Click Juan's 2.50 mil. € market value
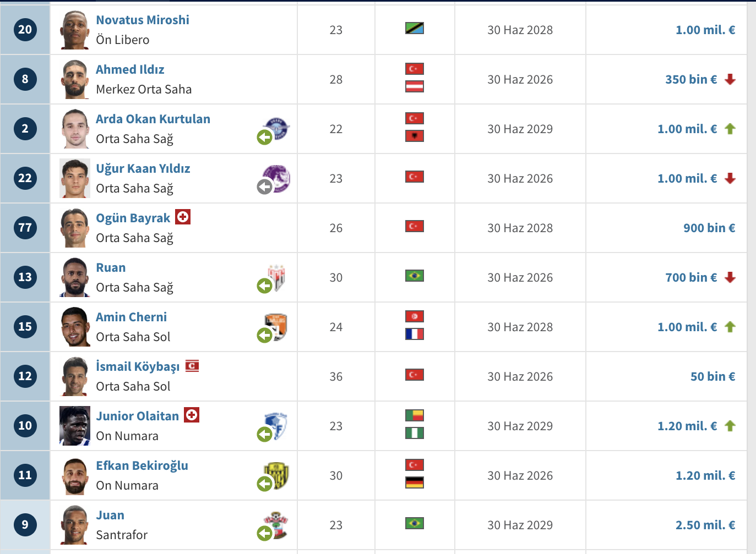This screenshot has height=554, width=756. (705, 525)
